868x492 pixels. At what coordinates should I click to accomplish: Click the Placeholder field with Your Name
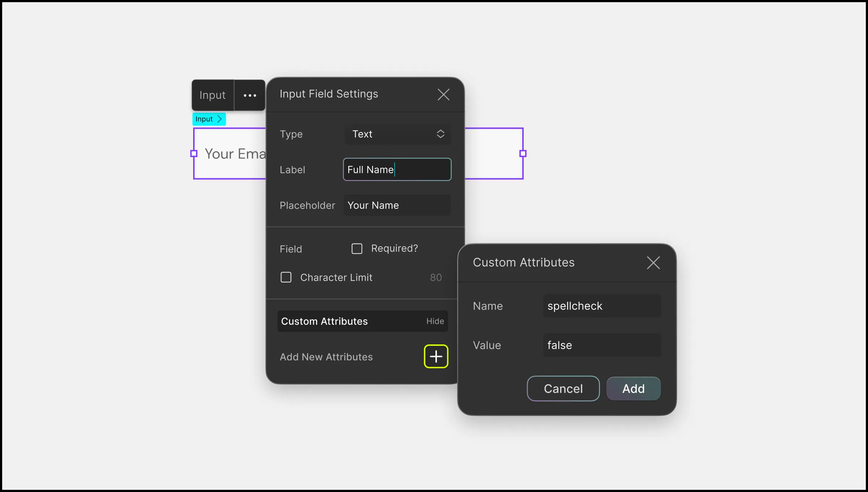click(x=397, y=205)
